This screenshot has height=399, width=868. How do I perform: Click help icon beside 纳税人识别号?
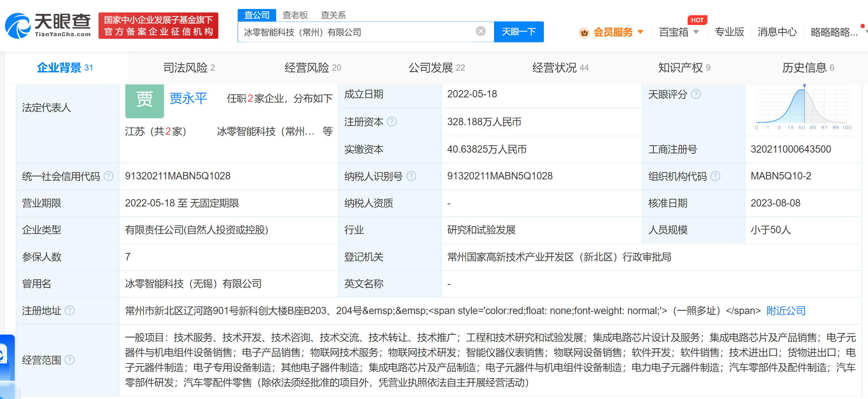coord(411,176)
